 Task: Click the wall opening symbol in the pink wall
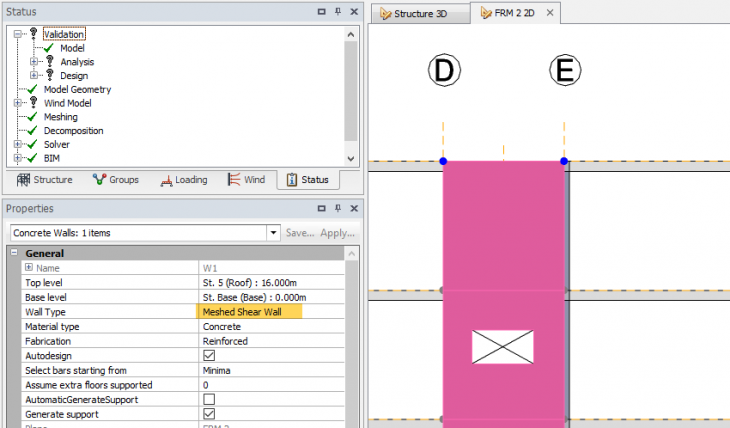tap(502, 347)
